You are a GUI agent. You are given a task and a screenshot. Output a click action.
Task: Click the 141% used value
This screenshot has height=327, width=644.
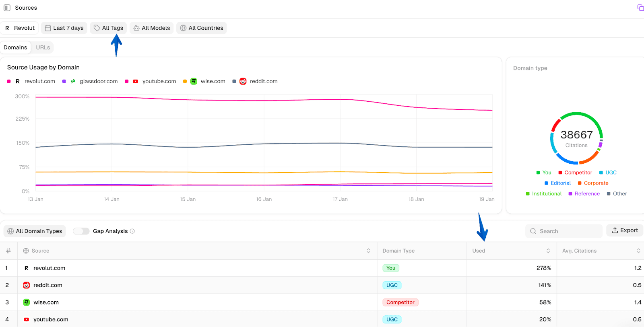pos(545,285)
